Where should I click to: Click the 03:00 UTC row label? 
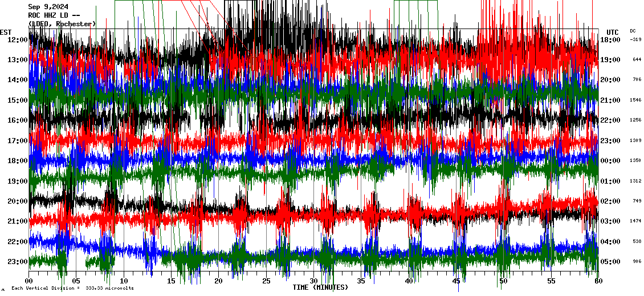[x=611, y=221]
